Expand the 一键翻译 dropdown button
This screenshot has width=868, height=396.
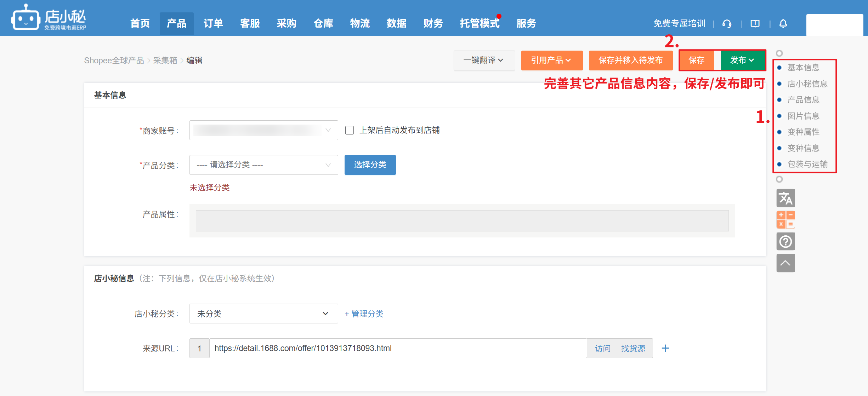pyautogui.click(x=484, y=61)
